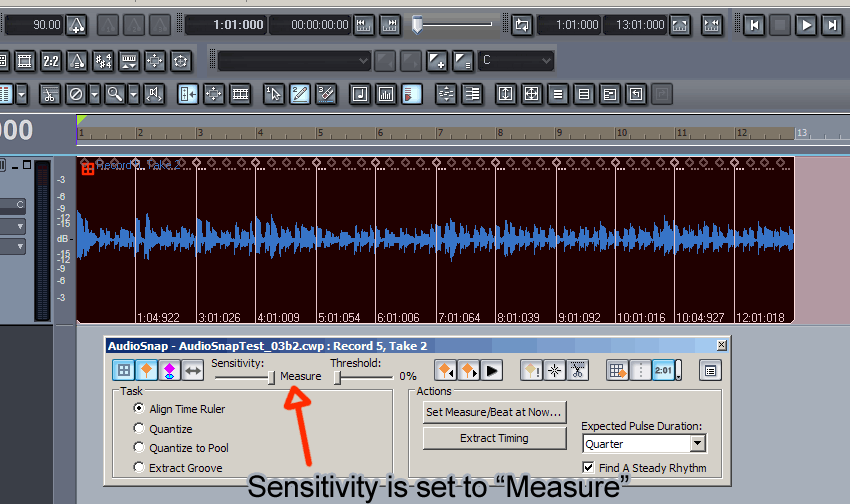Open the key signature dropdown showing C
The image size is (850, 504).
pyautogui.click(x=545, y=61)
